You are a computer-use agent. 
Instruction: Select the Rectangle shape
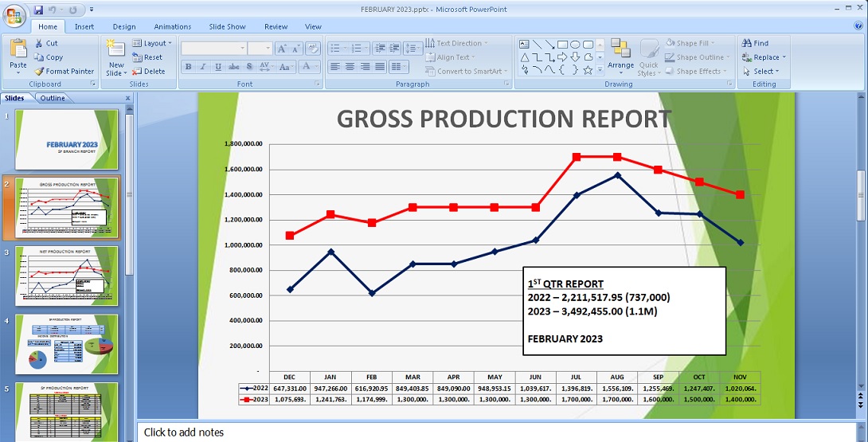tap(562, 45)
